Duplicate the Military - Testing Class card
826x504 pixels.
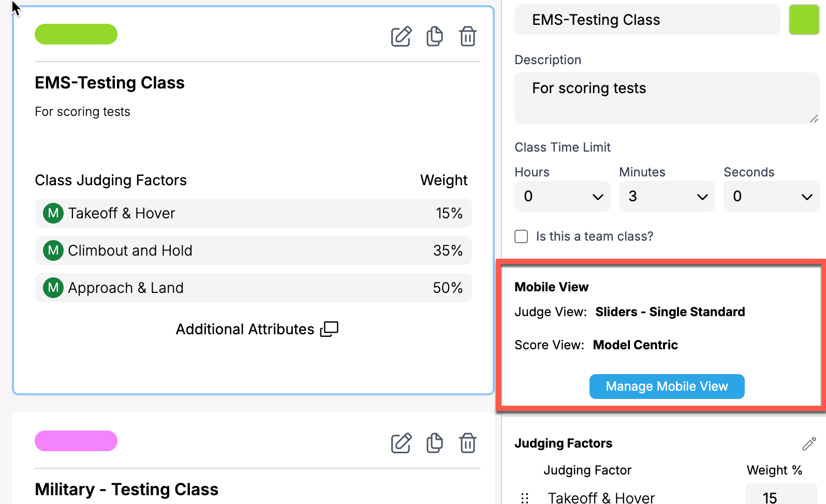click(x=434, y=443)
